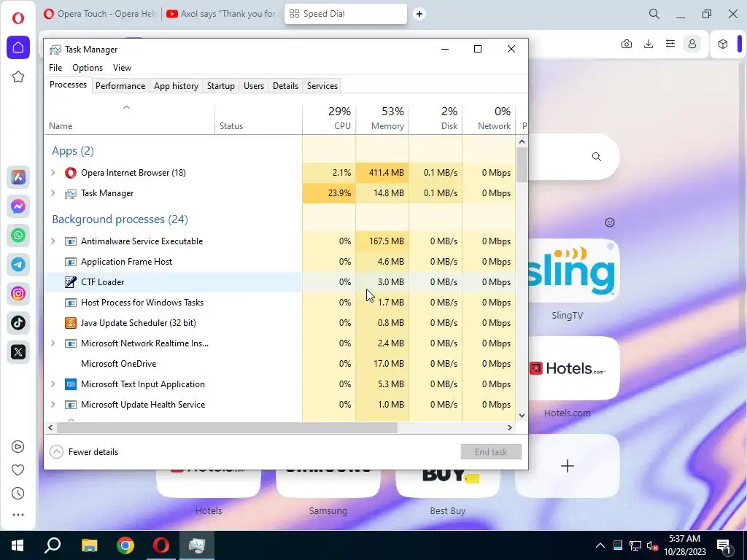Click Task Manager horizontal scrollbar right arrow

[510, 427]
